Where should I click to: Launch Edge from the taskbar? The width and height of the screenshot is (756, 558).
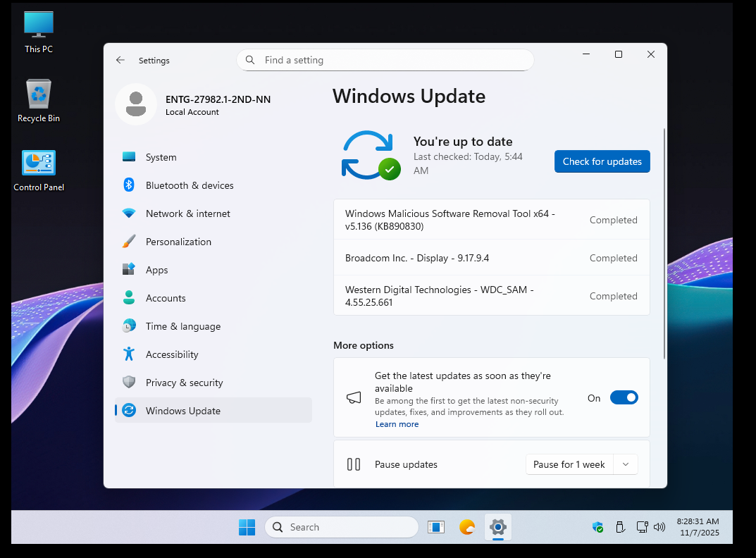pyautogui.click(x=466, y=527)
